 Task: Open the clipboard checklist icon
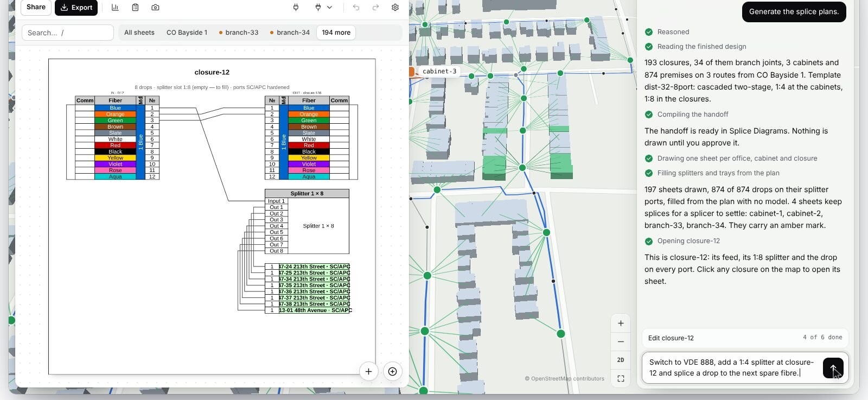[x=135, y=8]
